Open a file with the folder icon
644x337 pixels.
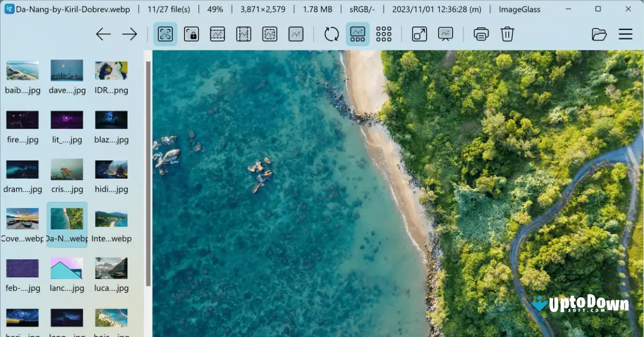click(599, 34)
